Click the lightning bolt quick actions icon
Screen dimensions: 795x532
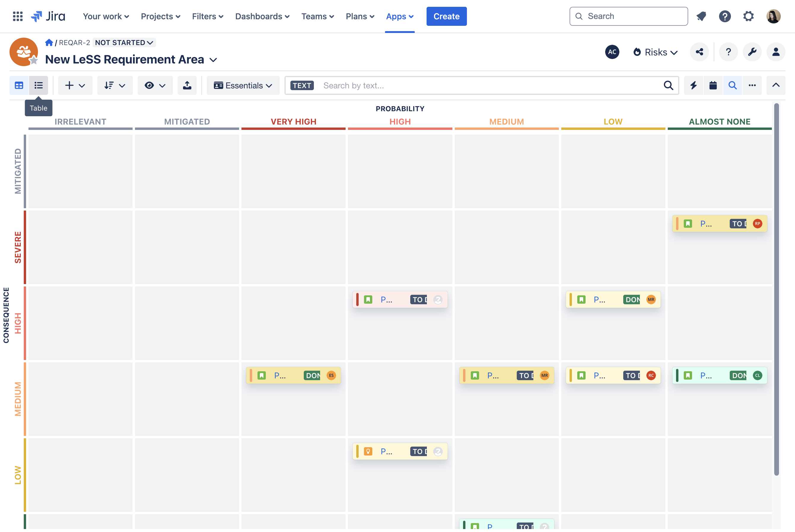[693, 85]
